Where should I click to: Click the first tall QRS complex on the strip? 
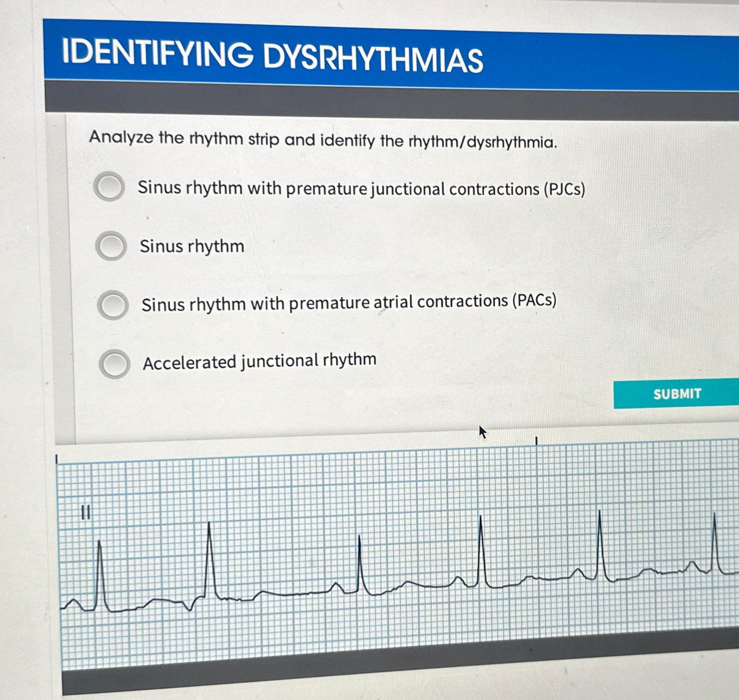pyautogui.click(x=100, y=541)
